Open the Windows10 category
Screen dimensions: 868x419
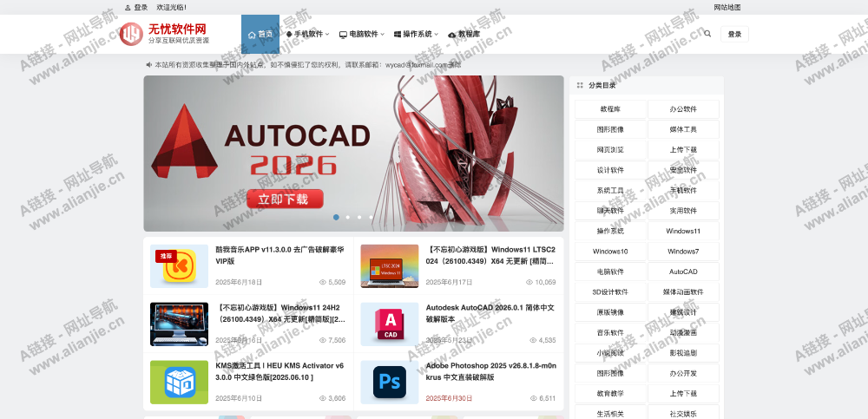pos(610,252)
